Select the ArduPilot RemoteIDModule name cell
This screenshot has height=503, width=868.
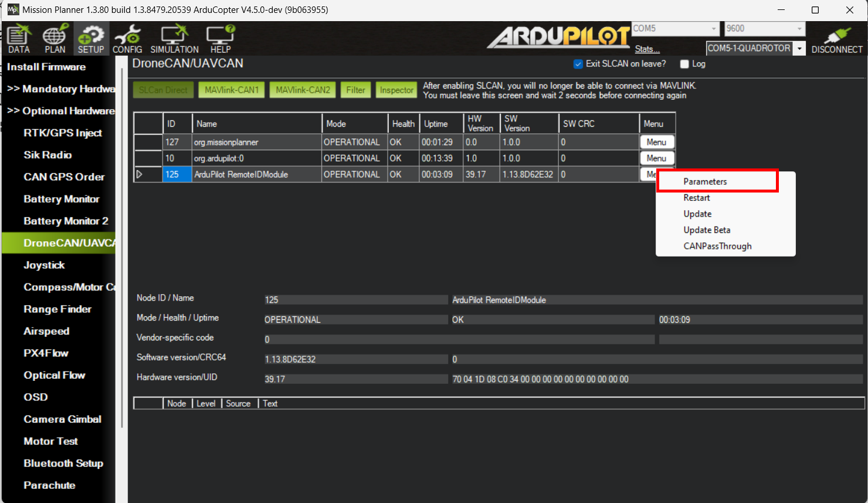pos(257,174)
